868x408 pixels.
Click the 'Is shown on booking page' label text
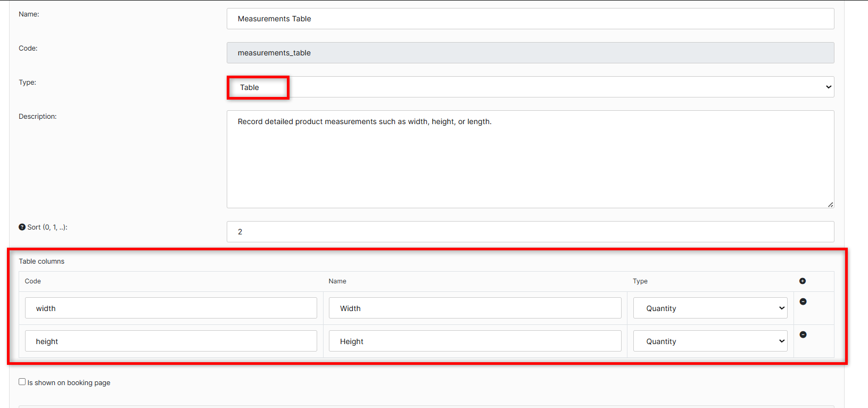click(69, 383)
